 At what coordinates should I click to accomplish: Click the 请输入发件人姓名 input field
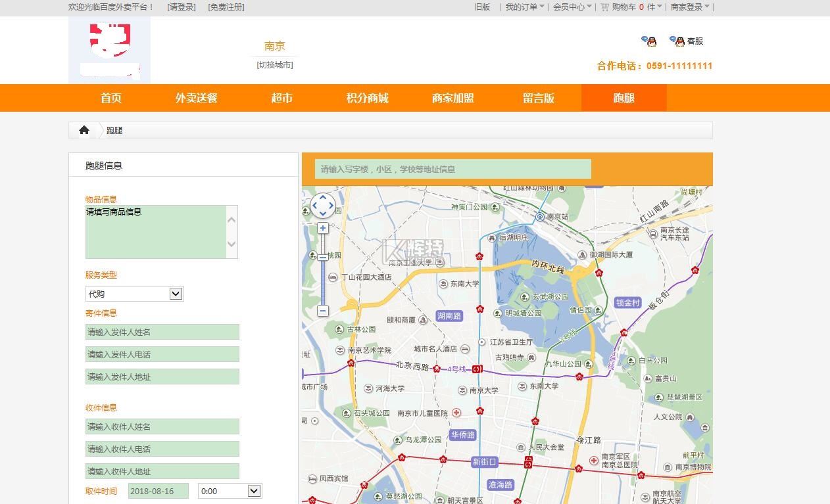point(162,332)
